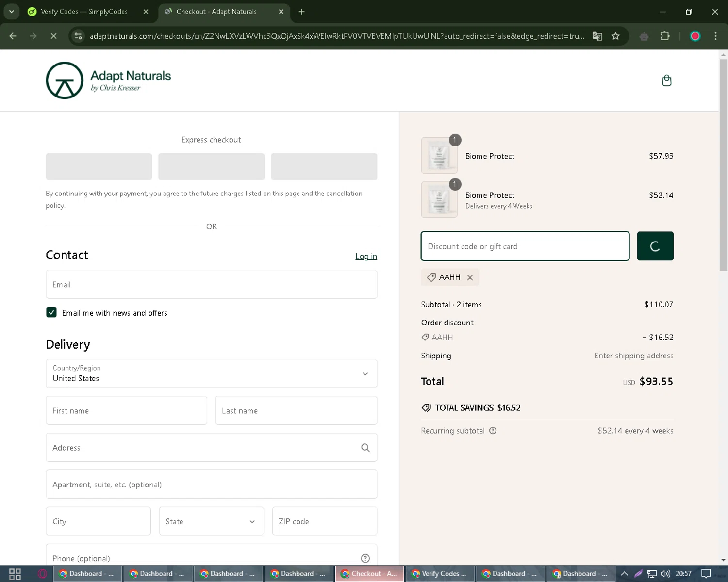This screenshot has height=582, width=728.
Task: Focus the Address input field
Action: pyautogui.click(x=211, y=447)
